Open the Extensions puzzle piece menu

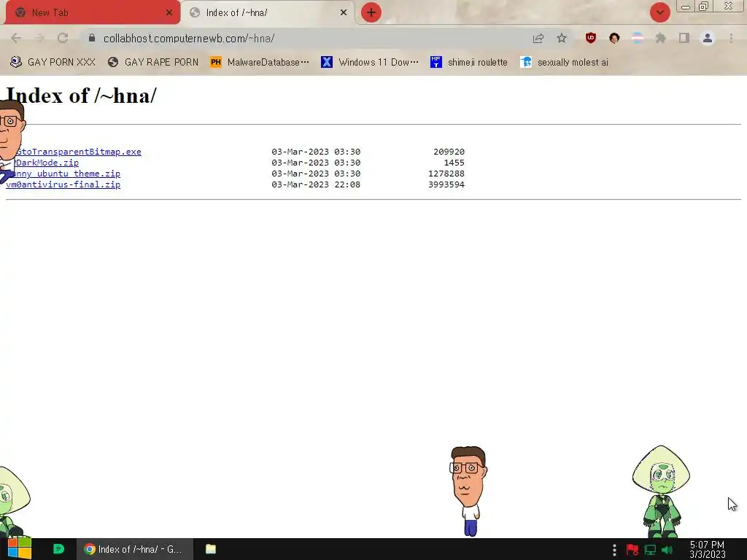point(661,38)
